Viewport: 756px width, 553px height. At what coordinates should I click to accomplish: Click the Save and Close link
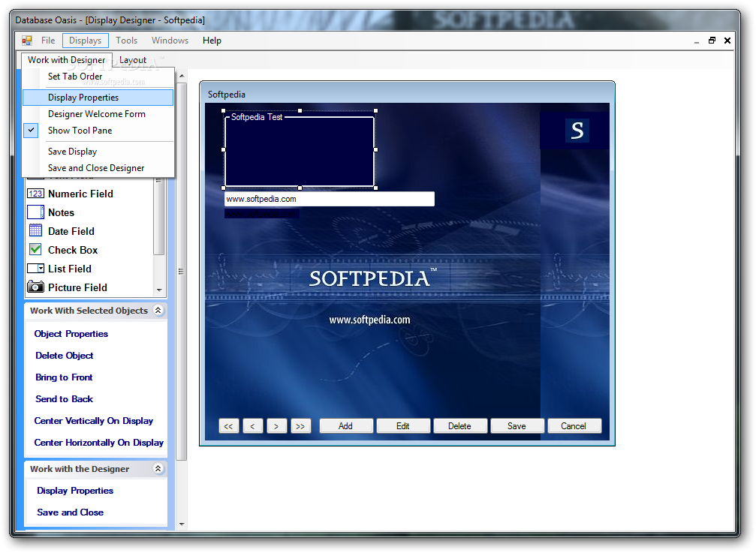coord(70,512)
